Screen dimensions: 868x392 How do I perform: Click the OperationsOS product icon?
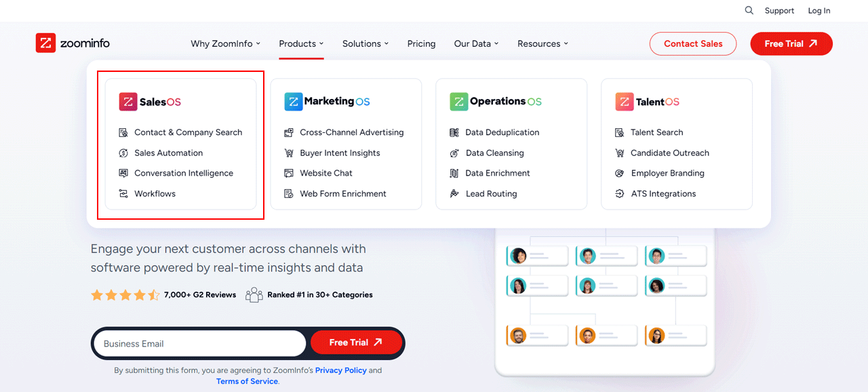pyautogui.click(x=459, y=101)
